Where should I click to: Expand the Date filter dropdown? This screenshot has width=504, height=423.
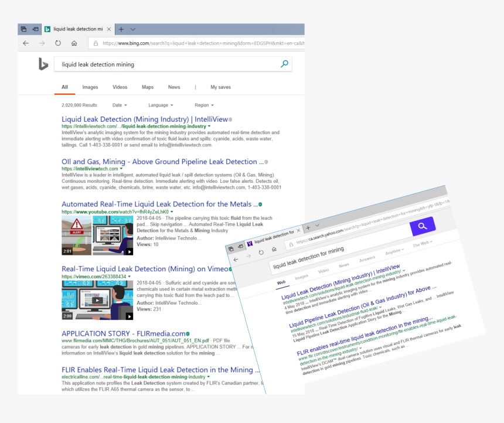[x=120, y=105]
